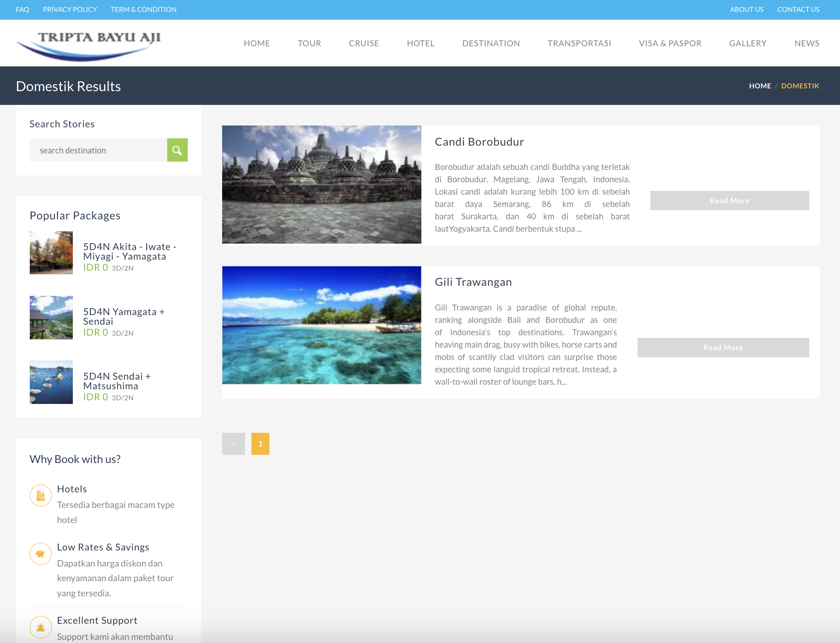The image size is (840, 643).
Task: Go to HOME in breadcrumb
Action: pyautogui.click(x=760, y=86)
